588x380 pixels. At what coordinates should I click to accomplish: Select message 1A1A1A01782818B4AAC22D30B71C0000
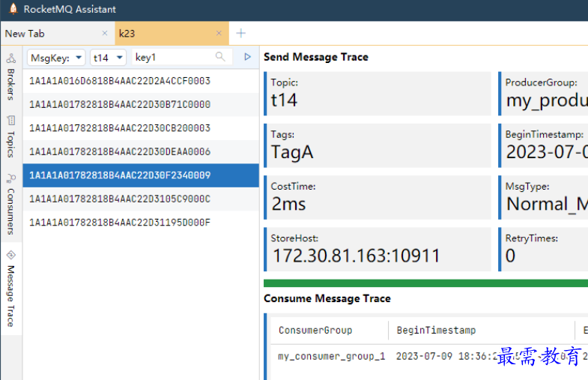[x=141, y=105]
